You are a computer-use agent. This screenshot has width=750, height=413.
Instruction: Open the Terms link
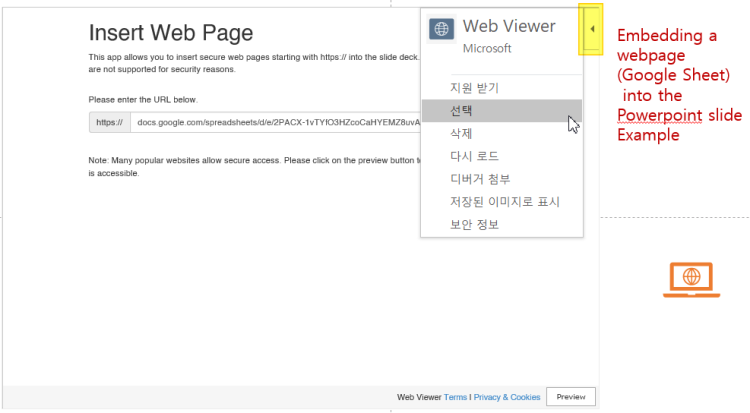tap(455, 397)
